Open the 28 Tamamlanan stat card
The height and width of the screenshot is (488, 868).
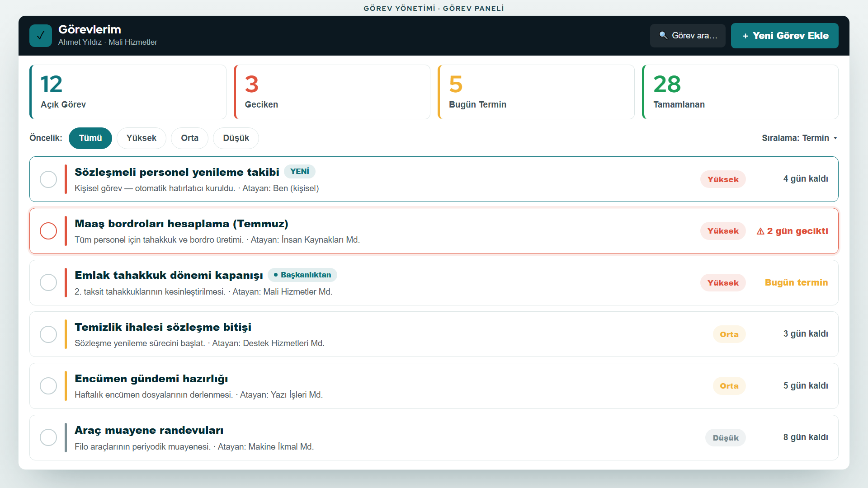pyautogui.click(x=740, y=92)
